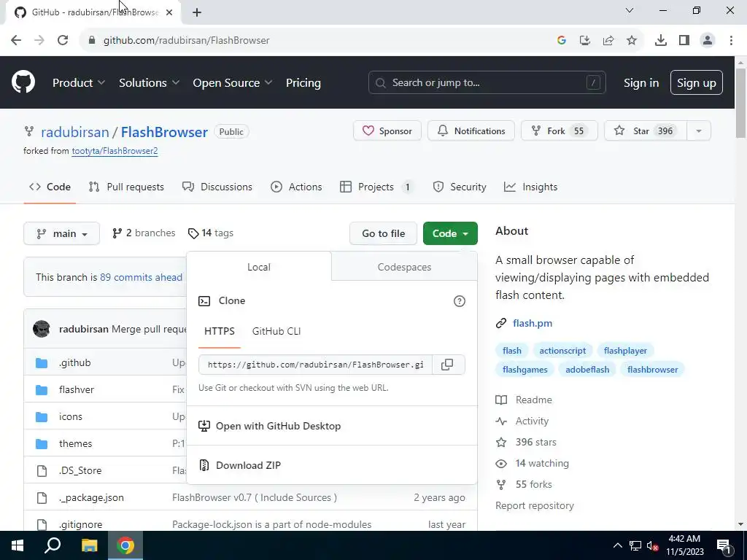Click the Search or jump to field
The height and width of the screenshot is (560, 747).
[487, 83]
